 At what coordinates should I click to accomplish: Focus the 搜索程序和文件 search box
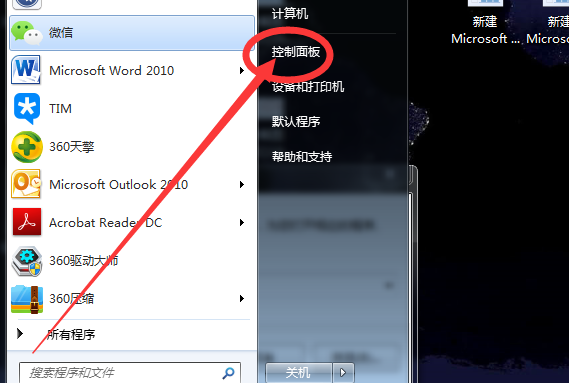[130, 372]
